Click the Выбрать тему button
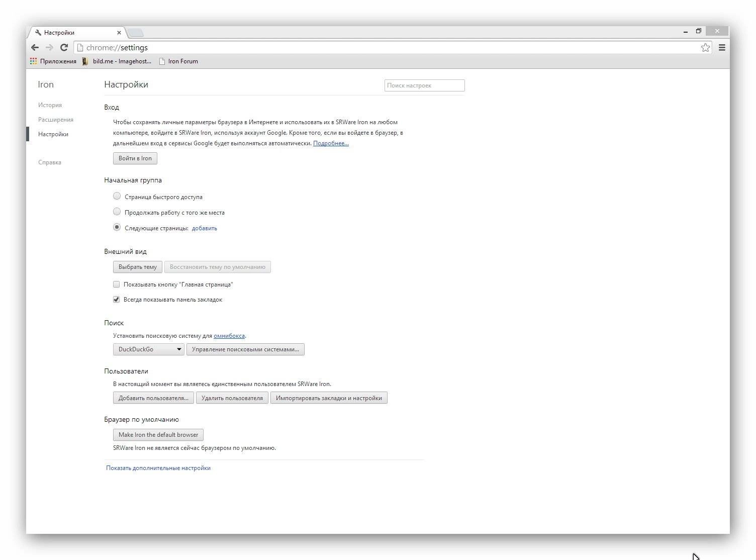 [138, 267]
